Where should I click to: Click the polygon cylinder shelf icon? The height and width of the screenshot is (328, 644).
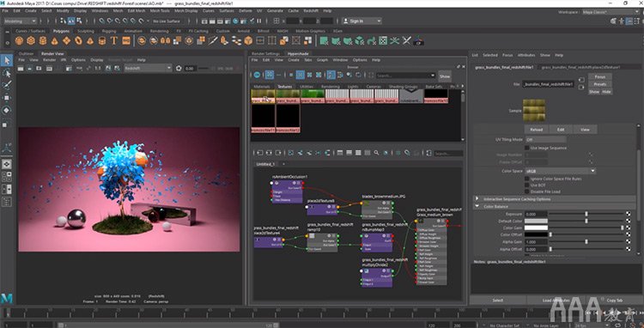tap(43, 40)
